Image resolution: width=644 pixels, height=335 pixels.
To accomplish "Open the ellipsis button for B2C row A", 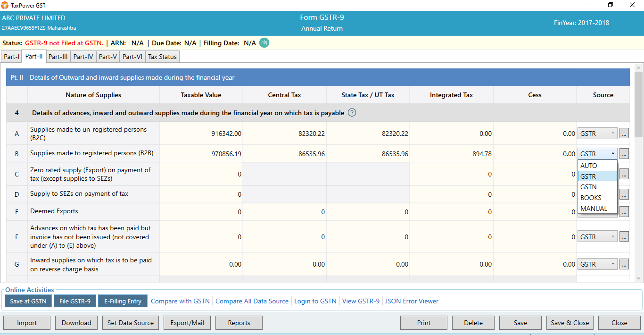I will coord(624,134).
